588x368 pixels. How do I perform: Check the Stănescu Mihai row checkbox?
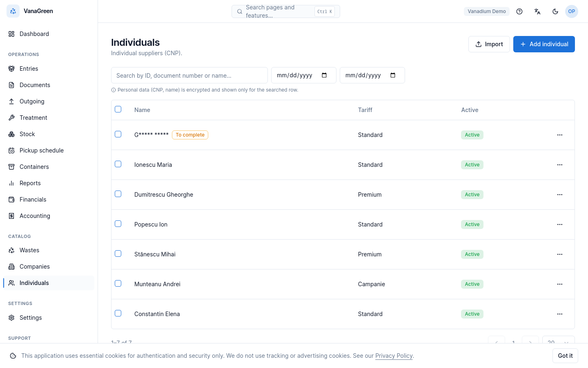pyautogui.click(x=118, y=254)
